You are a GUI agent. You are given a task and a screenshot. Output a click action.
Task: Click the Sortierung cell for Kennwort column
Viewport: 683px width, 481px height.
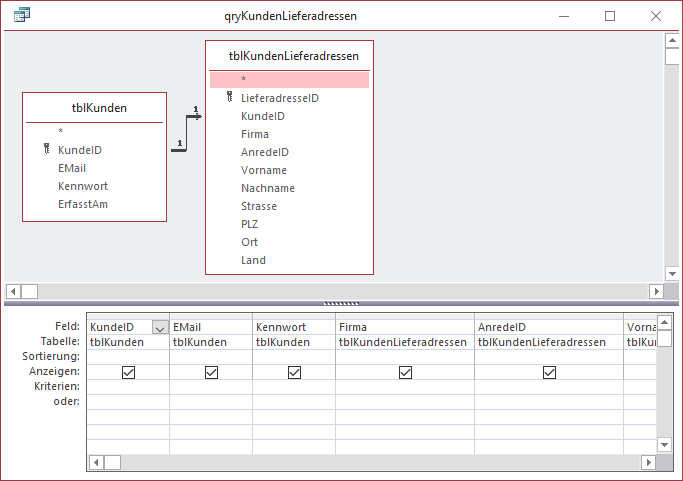294,357
